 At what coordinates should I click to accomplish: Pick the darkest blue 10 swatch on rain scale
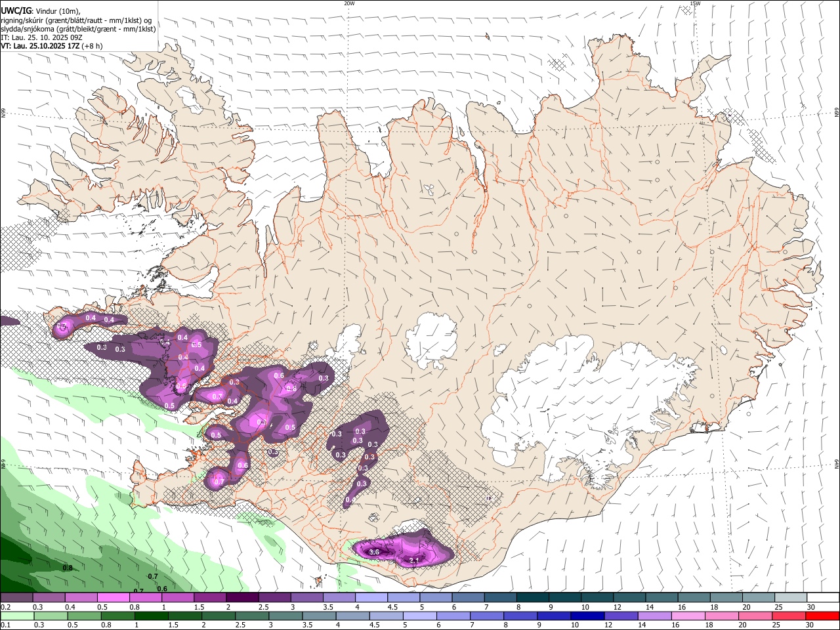click(x=586, y=616)
